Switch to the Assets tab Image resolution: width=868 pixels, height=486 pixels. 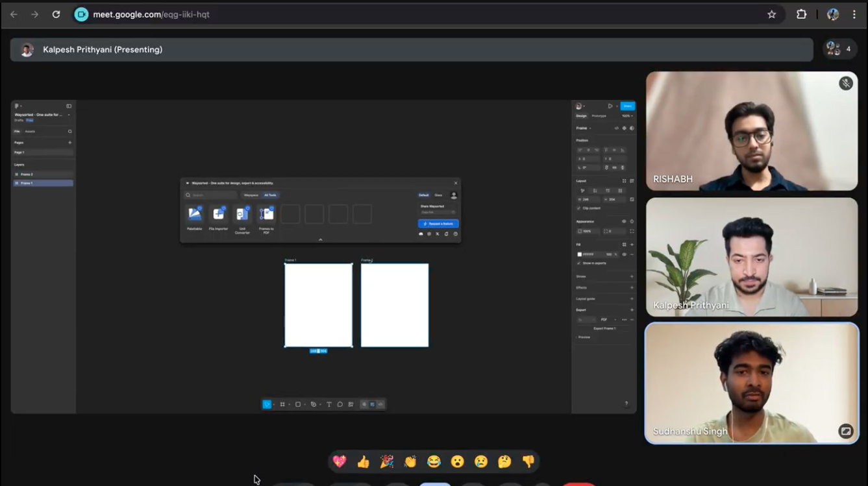click(30, 131)
